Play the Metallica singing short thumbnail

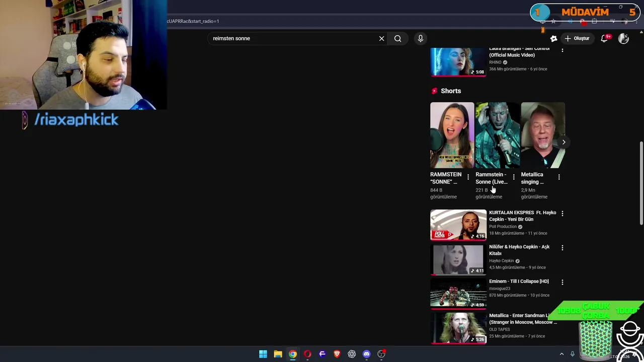point(543,135)
